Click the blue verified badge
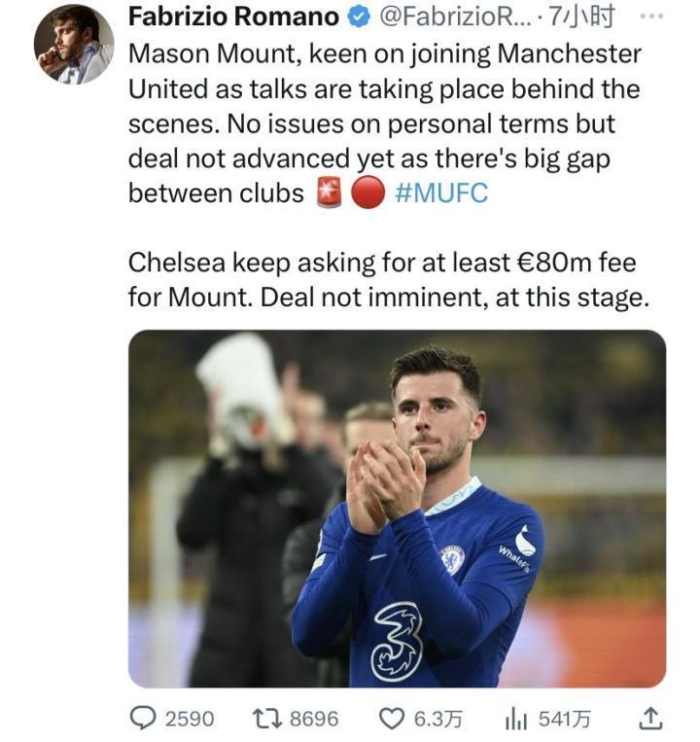This screenshot has height=742, width=700. (357, 18)
